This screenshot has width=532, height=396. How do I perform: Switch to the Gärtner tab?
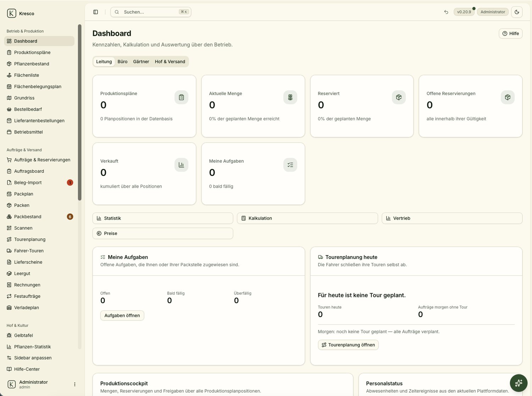(x=141, y=62)
